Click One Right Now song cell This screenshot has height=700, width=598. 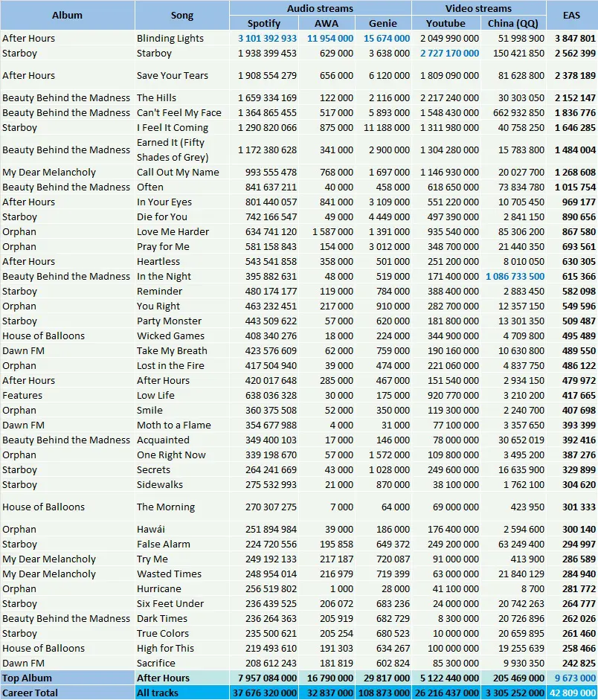point(182,455)
